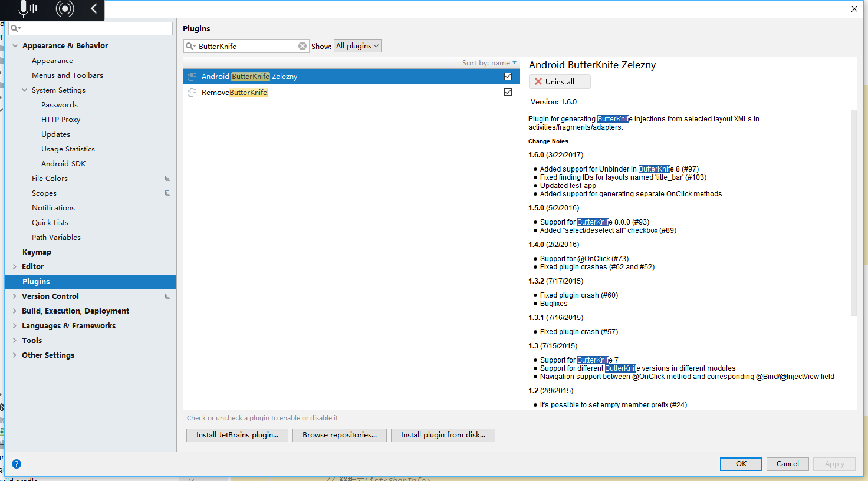Clear the ButterKnife search text with the X icon

tap(303, 46)
